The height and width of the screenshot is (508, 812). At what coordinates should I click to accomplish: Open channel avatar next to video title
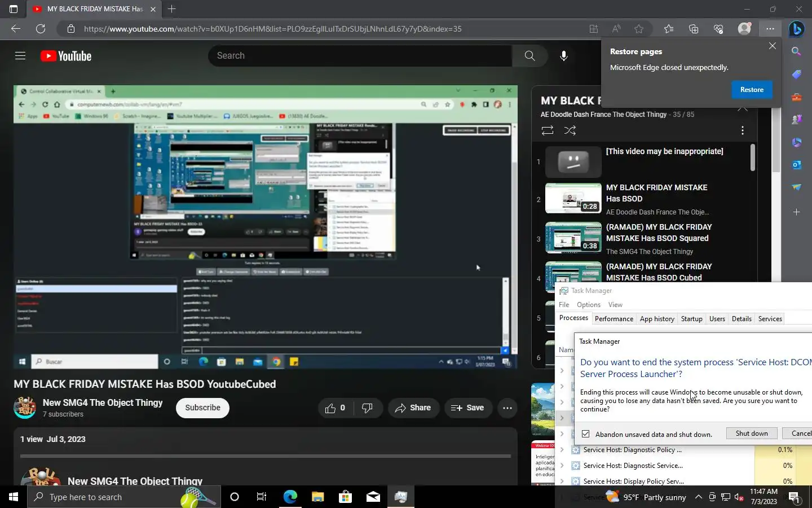tap(25, 408)
